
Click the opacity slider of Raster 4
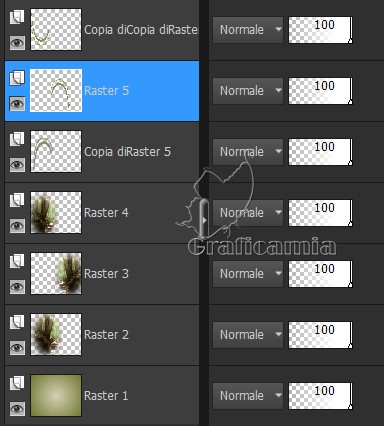[320, 213]
